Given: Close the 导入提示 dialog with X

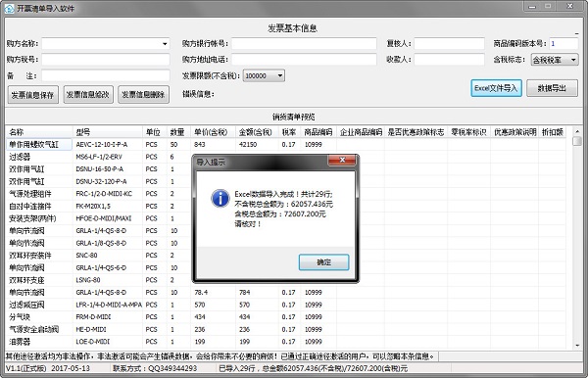Looking at the screenshot, I should click(342, 161).
